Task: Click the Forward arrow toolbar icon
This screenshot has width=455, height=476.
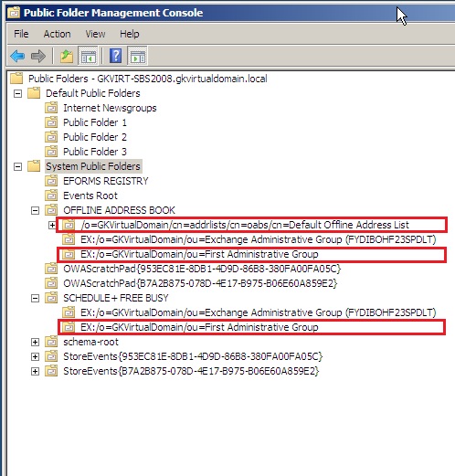Action: [38, 57]
